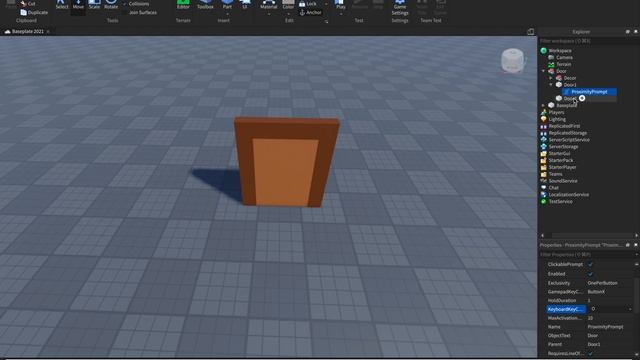Open the Material picker
Viewport: 640px width, 360px height.
[x=268, y=5]
